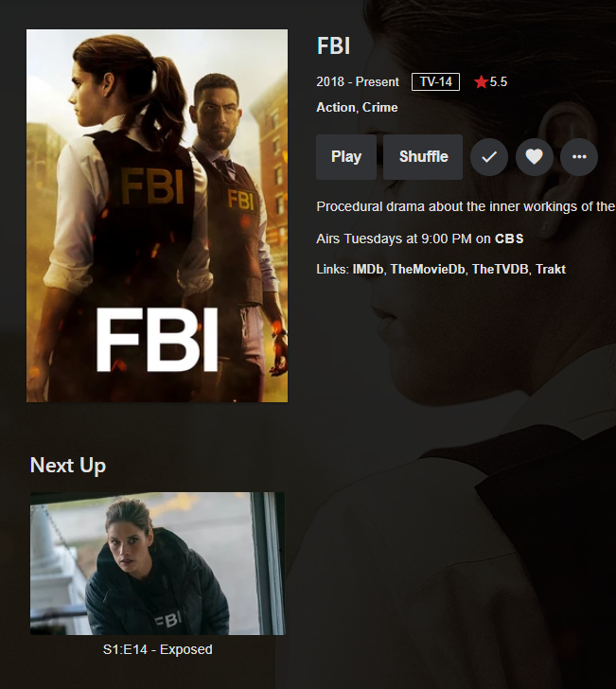
Task: Click the Play button
Action: [x=346, y=157]
